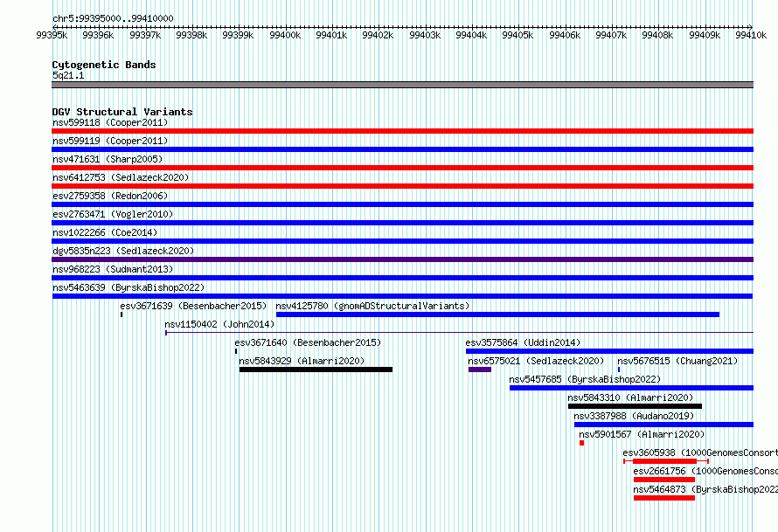The height and width of the screenshot is (532, 778).
Task: Click nsv6412753 (Sedlazeck2020) label
Action: pyautogui.click(x=121, y=177)
